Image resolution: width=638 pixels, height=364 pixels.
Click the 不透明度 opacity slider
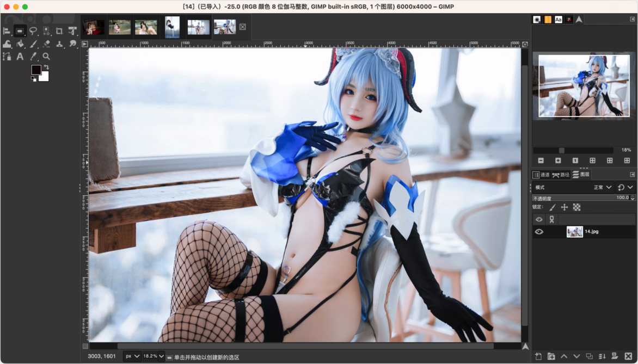click(581, 198)
